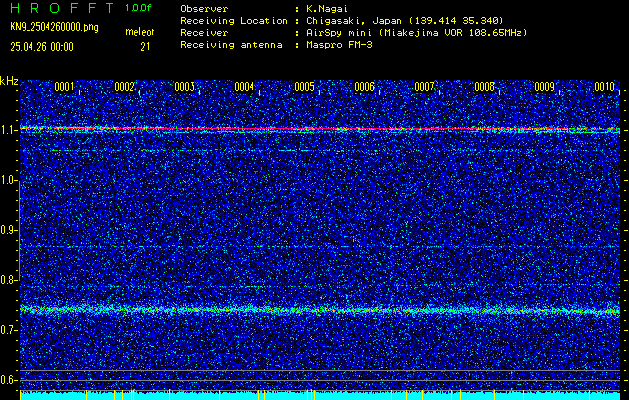Click the Observer field label
The width and height of the screenshot is (629, 400).
tap(204, 8)
